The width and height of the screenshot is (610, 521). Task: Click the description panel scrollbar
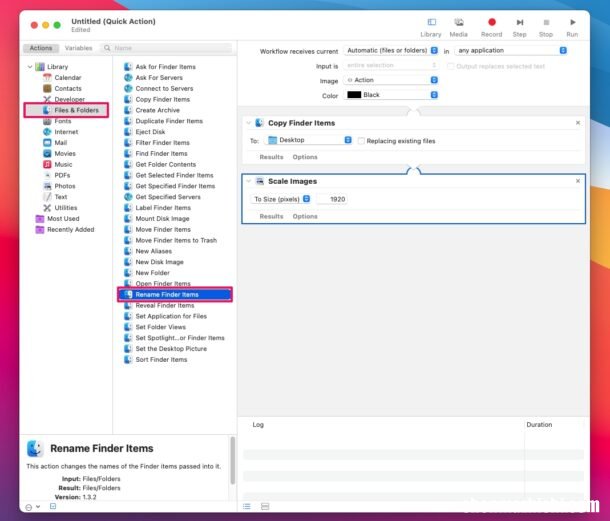[x=233, y=461]
